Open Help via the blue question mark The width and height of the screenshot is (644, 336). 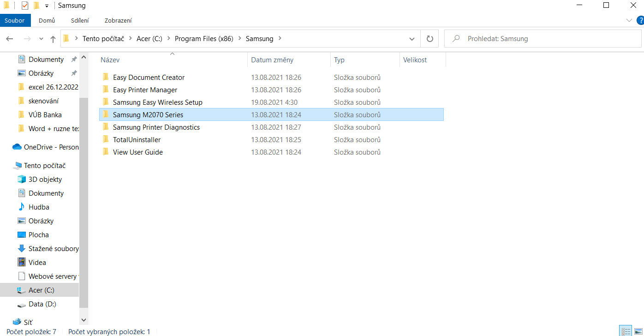tap(640, 20)
